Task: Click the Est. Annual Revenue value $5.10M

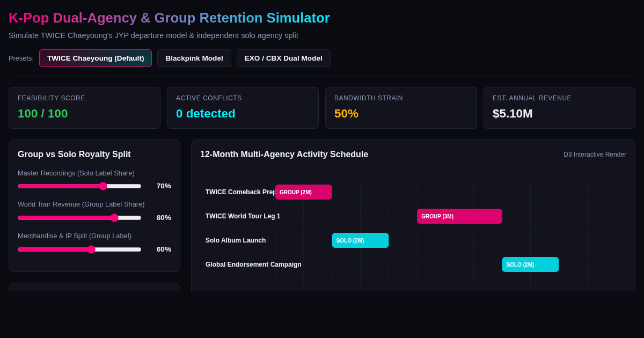Action: [513, 114]
